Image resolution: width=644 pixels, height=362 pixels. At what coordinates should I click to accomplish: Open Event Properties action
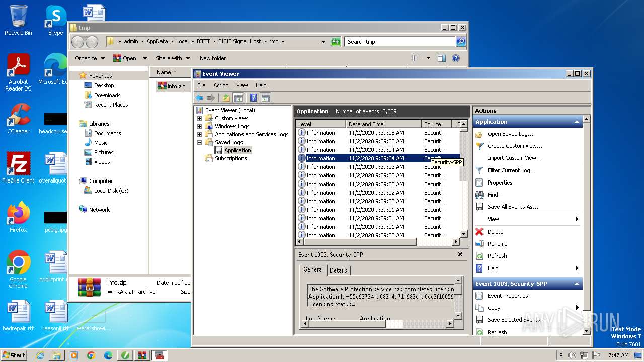tap(508, 296)
